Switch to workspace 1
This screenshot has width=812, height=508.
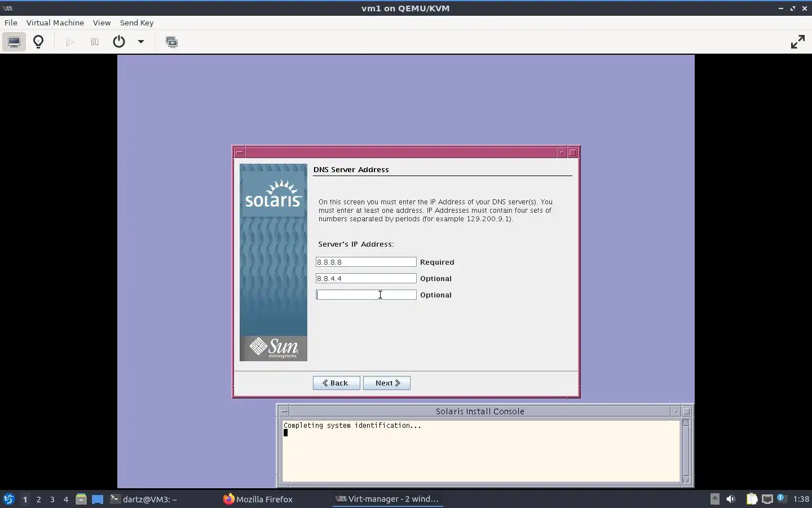point(25,499)
